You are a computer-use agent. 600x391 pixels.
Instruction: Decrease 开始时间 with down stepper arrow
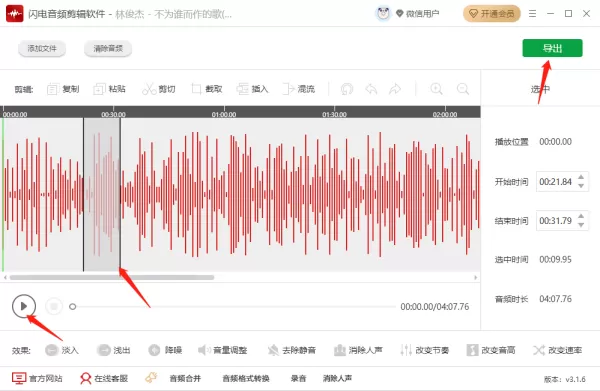pyautogui.click(x=581, y=186)
